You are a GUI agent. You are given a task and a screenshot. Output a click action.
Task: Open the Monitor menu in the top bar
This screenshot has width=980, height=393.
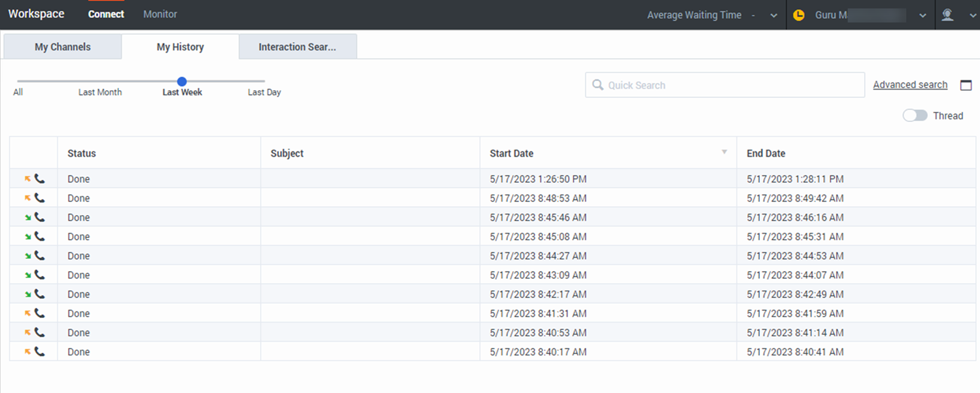coord(160,14)
